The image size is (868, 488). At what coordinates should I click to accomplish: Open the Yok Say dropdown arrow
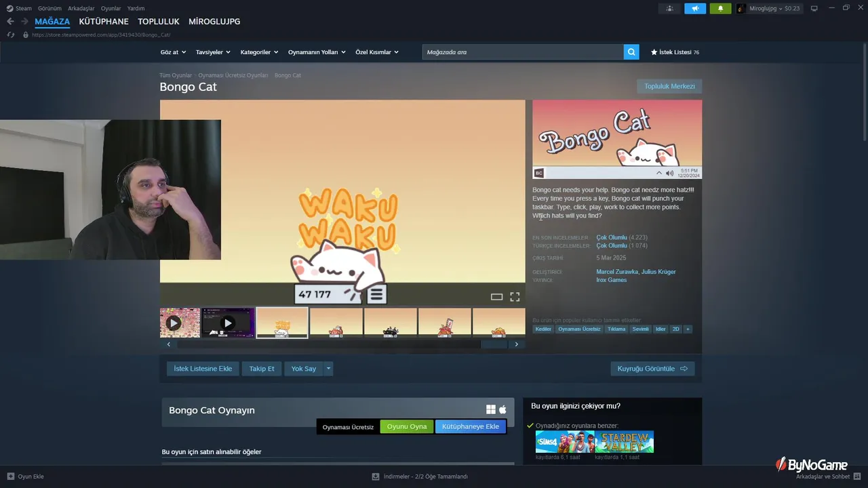pyautogui.click(x=329, y=369)
